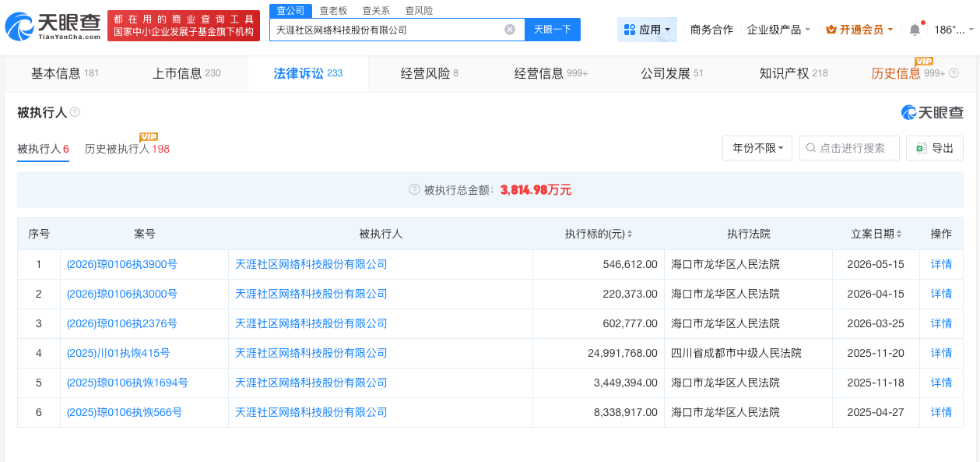Open 天涯社区 company link in row 6
This screenshot has height=462, width=980.
click(311, 412)
